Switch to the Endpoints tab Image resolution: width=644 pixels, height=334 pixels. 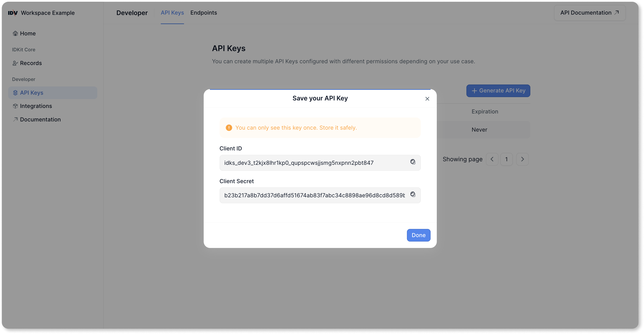203,13
